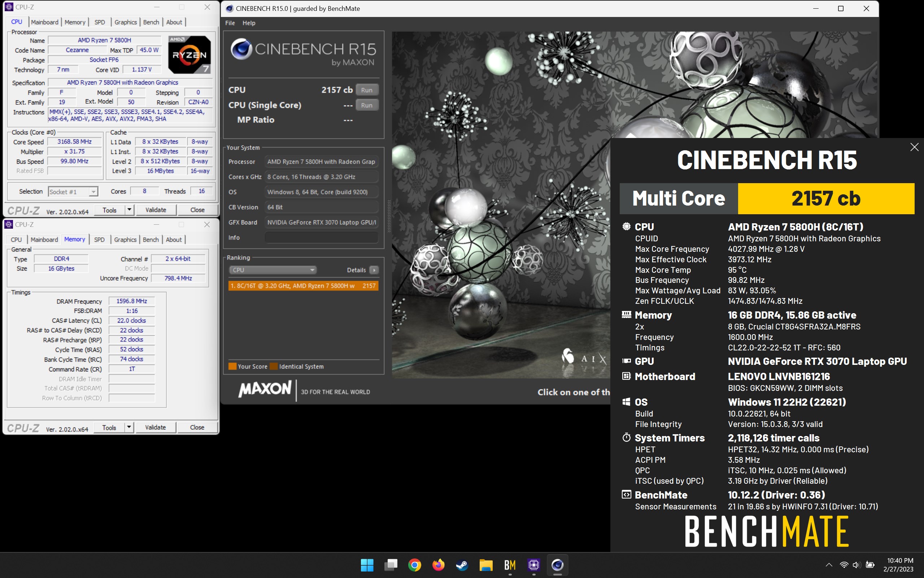Click About tab in lower CPU-Z
924x578 pixels.
pos(174,240)
